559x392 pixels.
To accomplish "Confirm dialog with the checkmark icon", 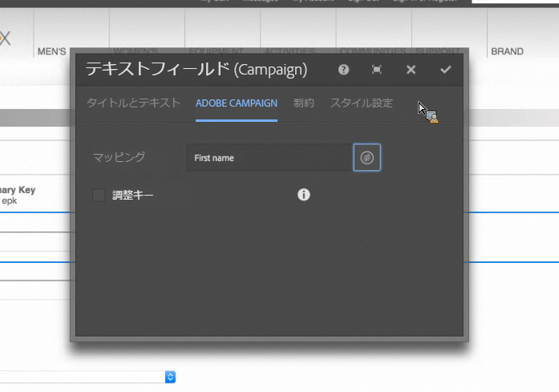I will [445, 70].
